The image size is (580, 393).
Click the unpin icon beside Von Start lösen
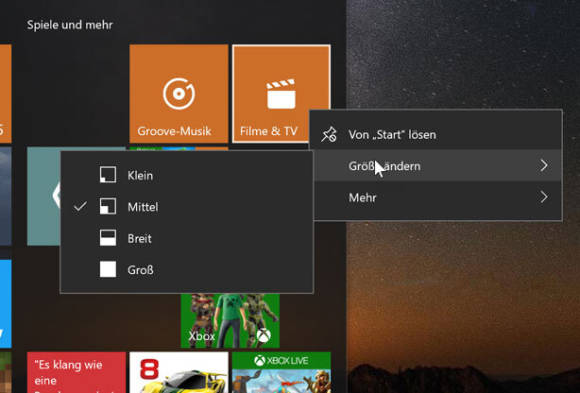click(329, 134)
